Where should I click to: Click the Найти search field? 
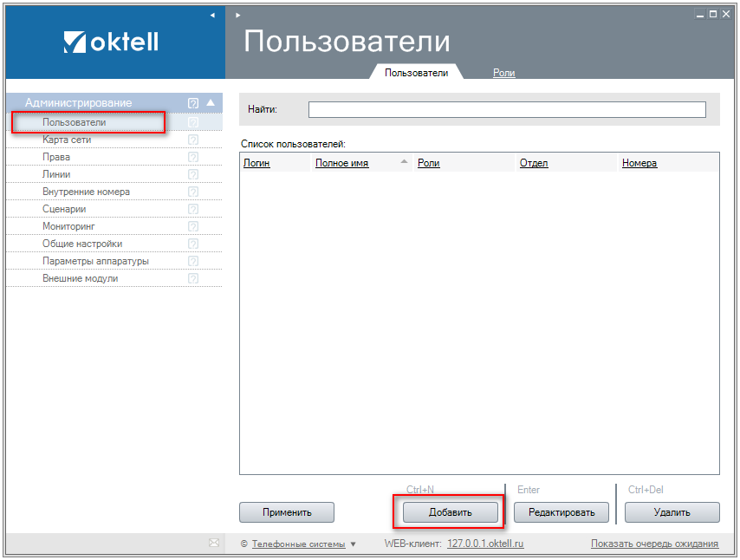point(507,109)
